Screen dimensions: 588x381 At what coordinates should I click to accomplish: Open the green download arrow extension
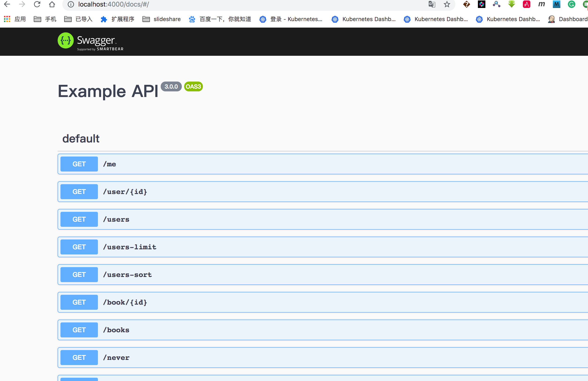[511, 4]
